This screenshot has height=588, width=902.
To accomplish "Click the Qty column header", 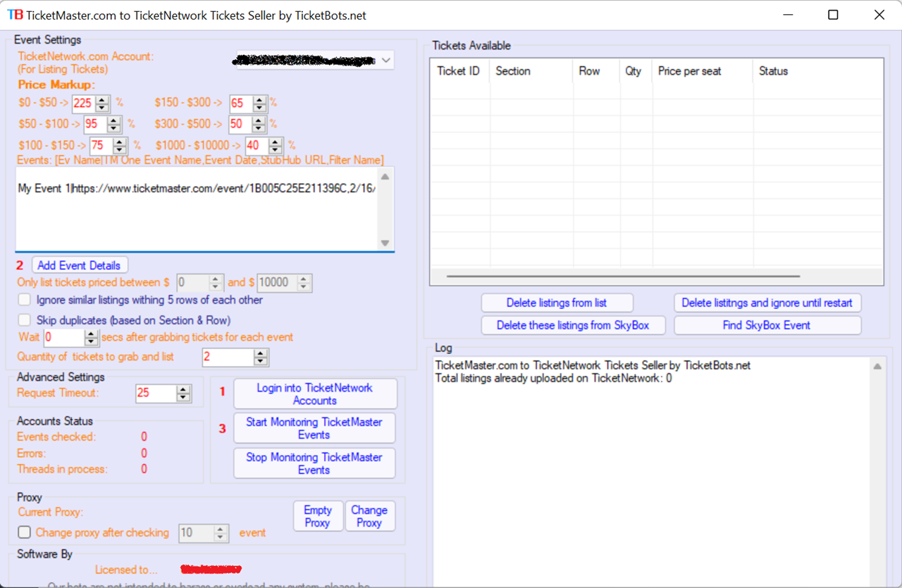I will click(636, 71).
